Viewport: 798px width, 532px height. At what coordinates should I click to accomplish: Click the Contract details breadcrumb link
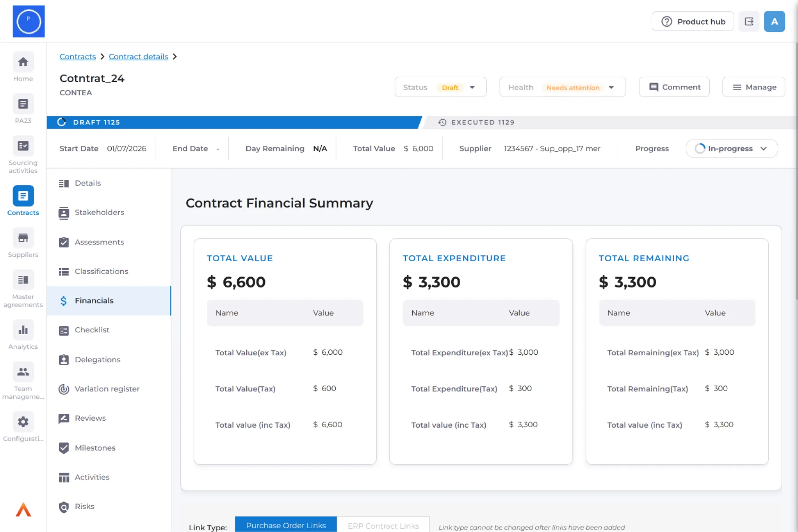[138, 56]
